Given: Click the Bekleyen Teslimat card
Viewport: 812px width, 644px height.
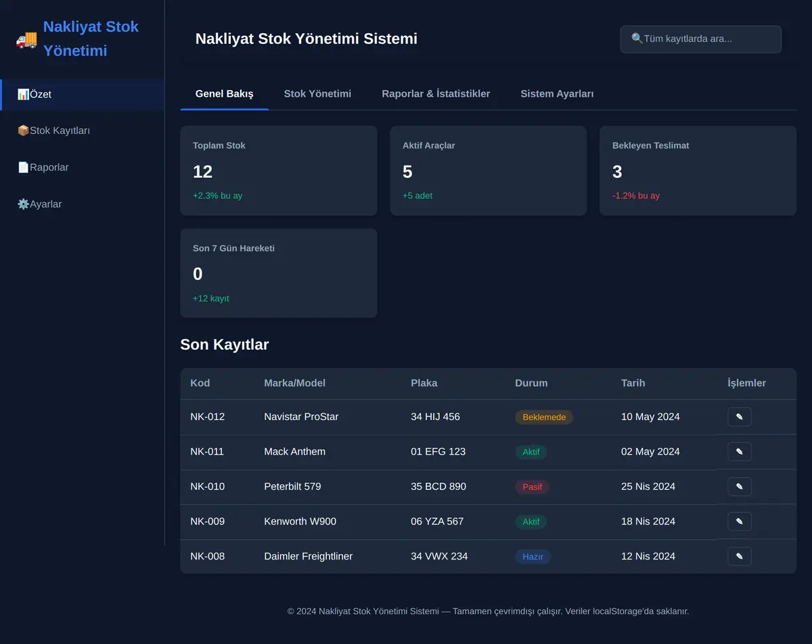Looking at the screenshot, I should pyautogui.click(x=698, y=170).
